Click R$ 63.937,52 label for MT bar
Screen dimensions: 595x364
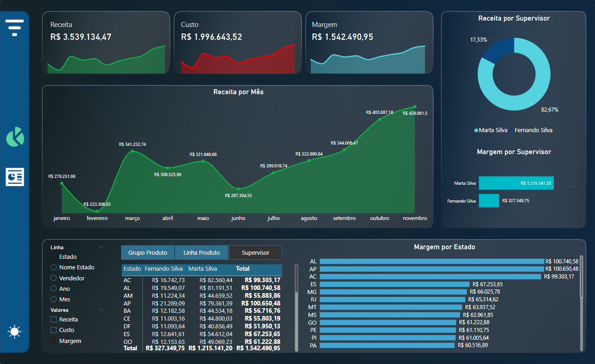click(x=480, y=307)
